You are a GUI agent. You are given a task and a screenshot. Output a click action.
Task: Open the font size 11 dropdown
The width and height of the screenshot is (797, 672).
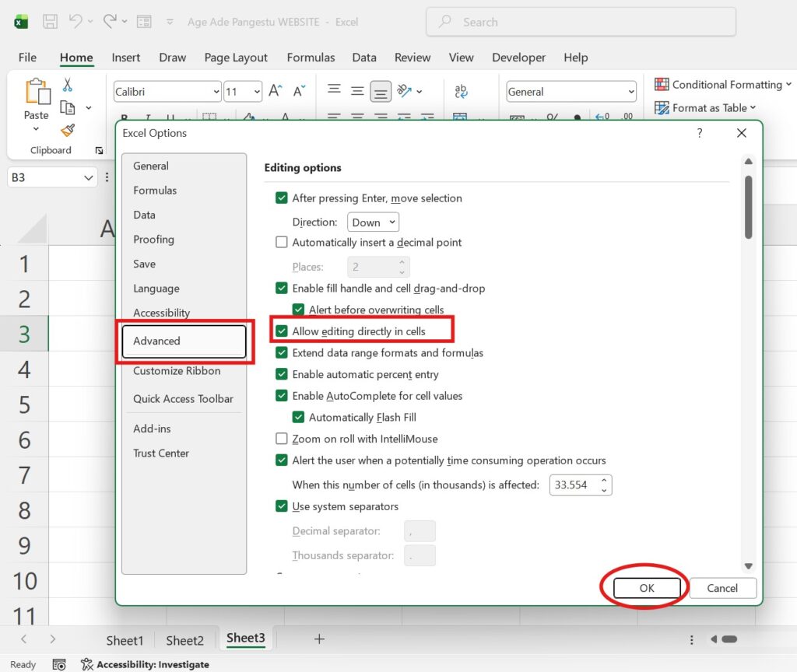click(x=257, y=92)
